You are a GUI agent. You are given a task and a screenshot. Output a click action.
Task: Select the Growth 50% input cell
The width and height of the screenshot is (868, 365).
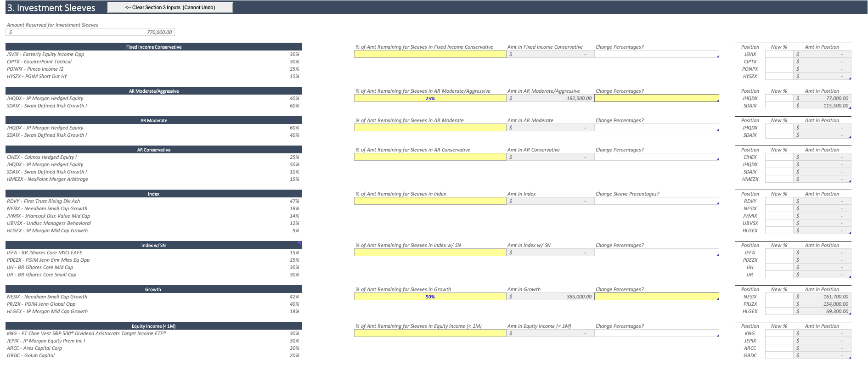coord(430,297)
